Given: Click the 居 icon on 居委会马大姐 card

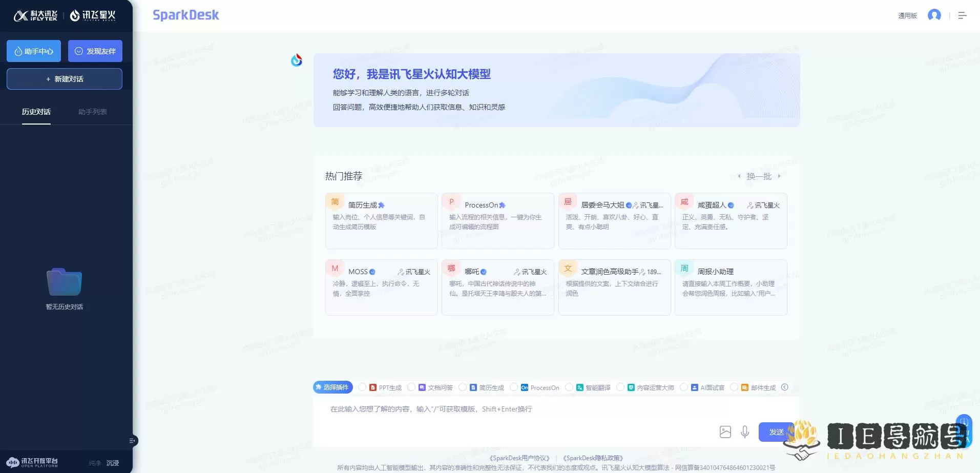Looking at the screenshot, I should coord(568,202).
